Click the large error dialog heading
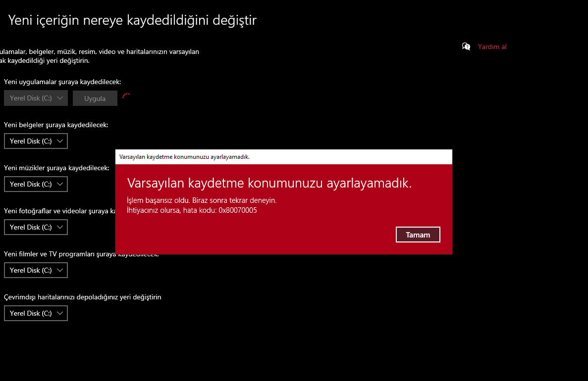588x381 pixels. point(269,183)
